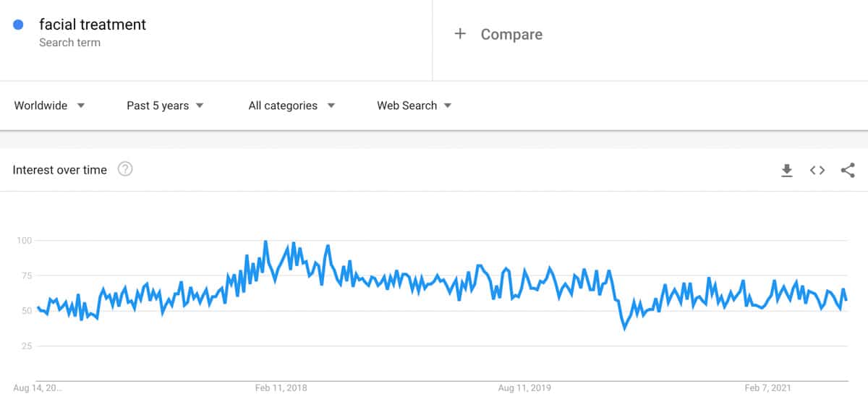Click the Feb 7, 2021 axis label
The height and width of the screenshot is (402, 868).
(768, 388)
